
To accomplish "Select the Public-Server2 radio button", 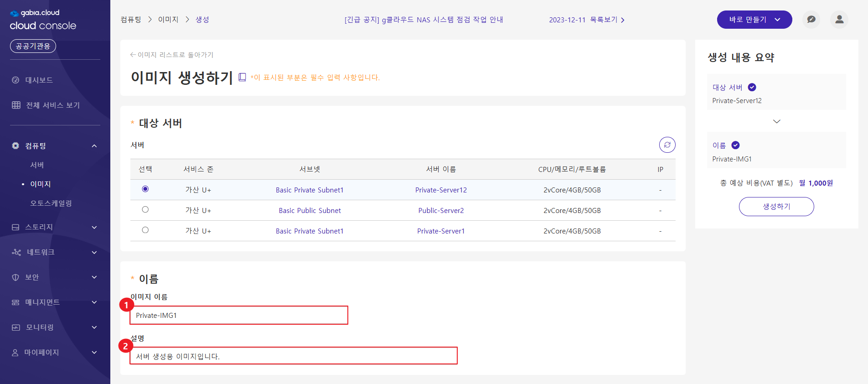I will [x=145, y=210].
